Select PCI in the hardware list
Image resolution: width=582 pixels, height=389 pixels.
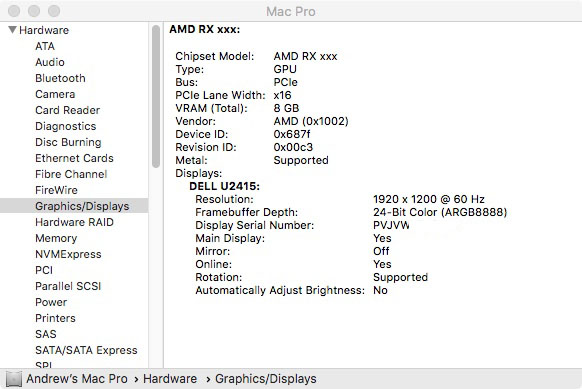coord(44,270)
